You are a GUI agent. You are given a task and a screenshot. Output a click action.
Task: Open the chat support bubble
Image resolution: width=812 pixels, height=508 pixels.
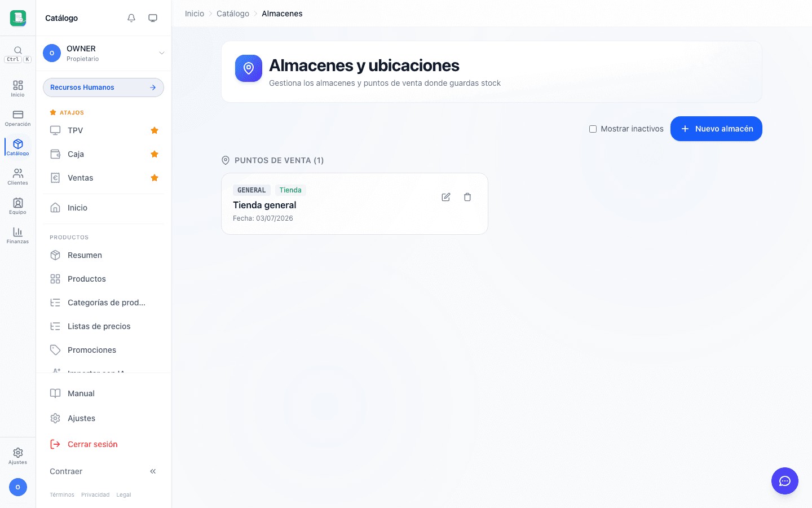point(785,481)
